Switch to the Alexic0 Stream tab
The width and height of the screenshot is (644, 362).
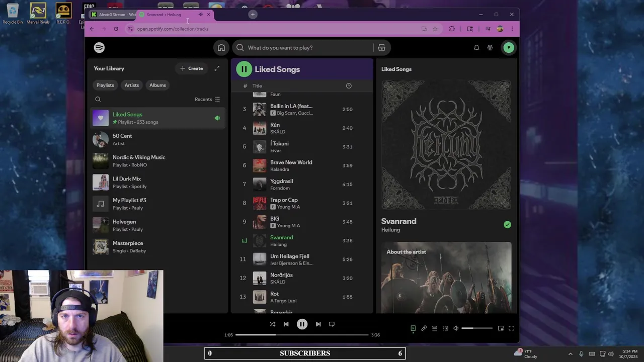pos(113,15)
